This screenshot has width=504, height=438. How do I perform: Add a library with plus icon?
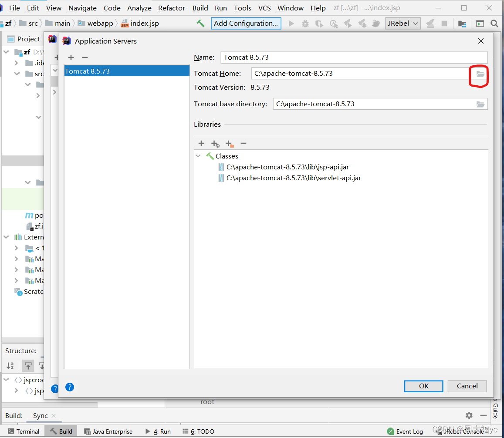tap(201, 143)
